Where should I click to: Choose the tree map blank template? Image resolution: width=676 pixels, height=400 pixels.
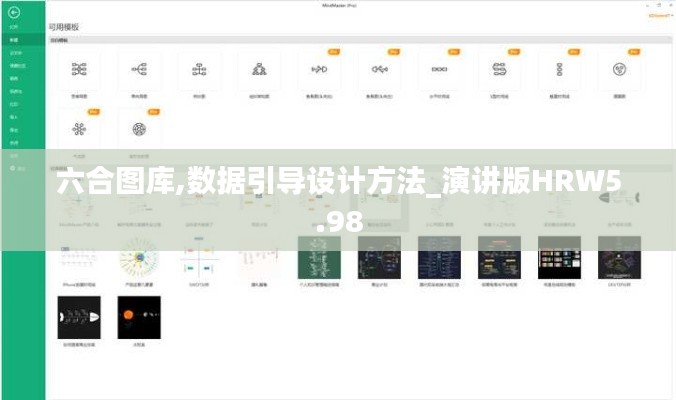[199, 69]
